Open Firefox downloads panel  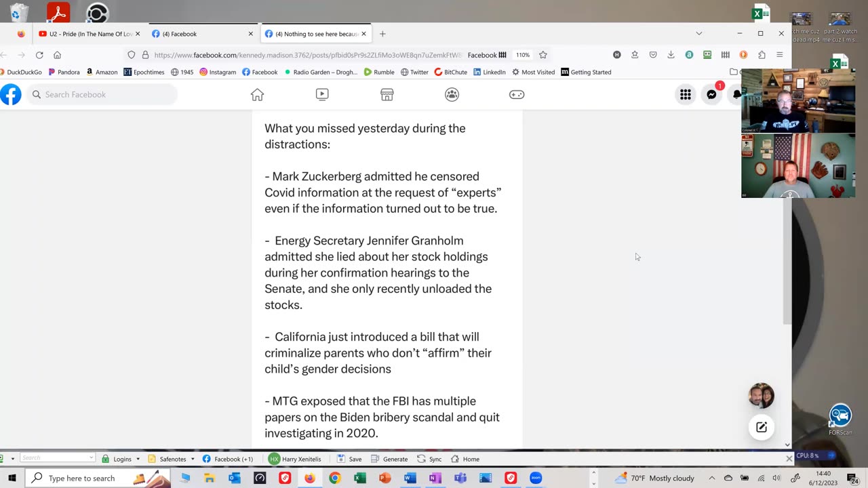671,55
